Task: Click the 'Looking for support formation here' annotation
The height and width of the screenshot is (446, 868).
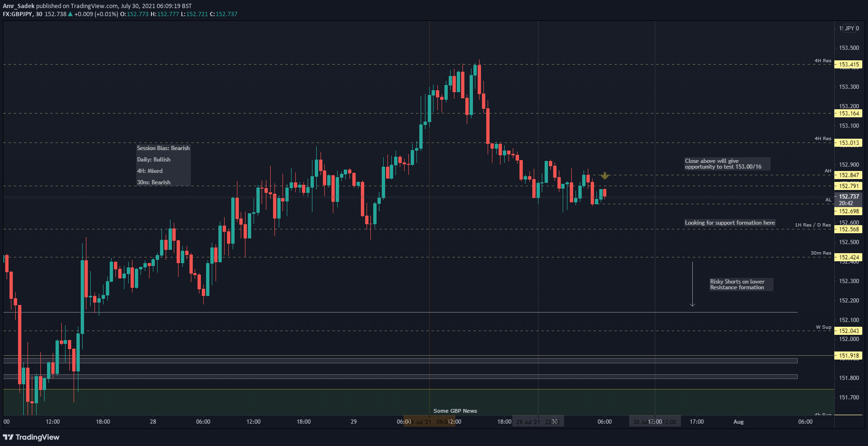Action: pos(730,223)
